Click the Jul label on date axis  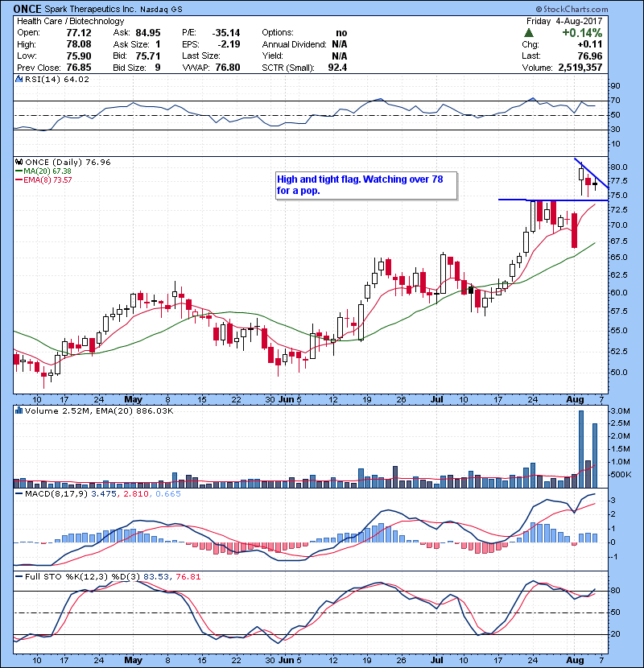[x=439, y=398]
